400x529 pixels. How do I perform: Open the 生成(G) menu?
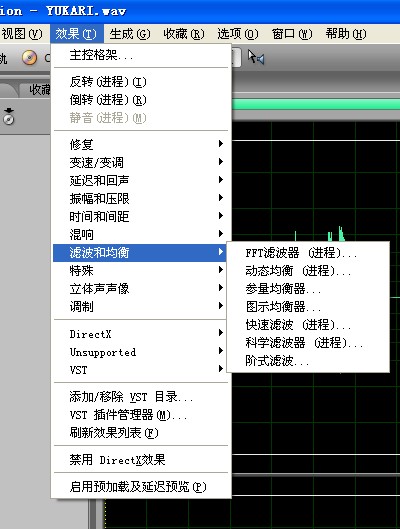[130, 34]
